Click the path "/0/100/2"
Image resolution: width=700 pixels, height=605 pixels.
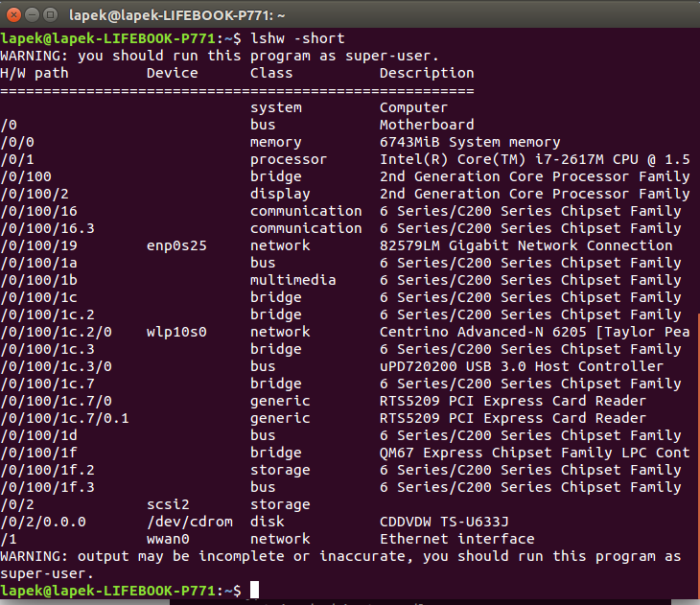(x=35, y=194)
